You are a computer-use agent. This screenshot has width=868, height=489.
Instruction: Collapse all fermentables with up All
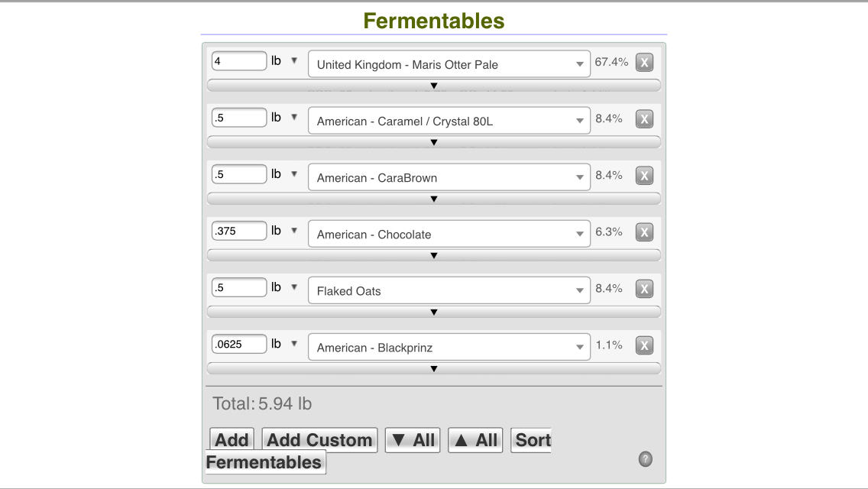(x=475, y=439)
